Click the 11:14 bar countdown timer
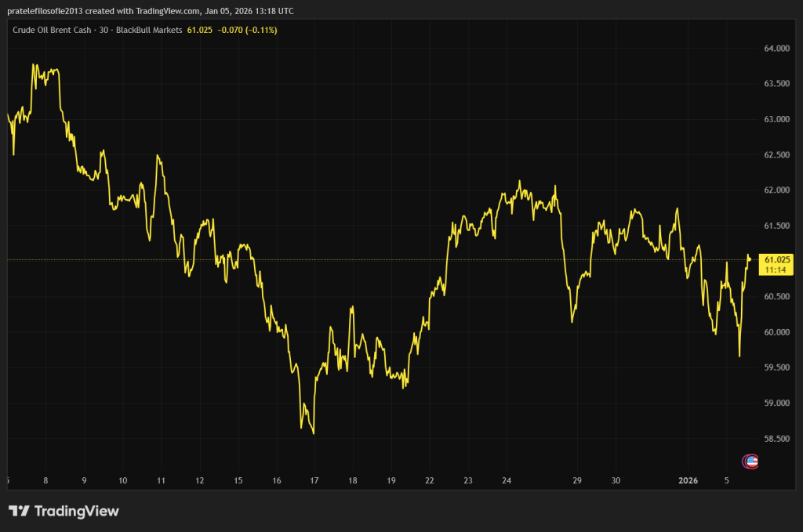The image size is (803, 532). [x=776, y=270]
